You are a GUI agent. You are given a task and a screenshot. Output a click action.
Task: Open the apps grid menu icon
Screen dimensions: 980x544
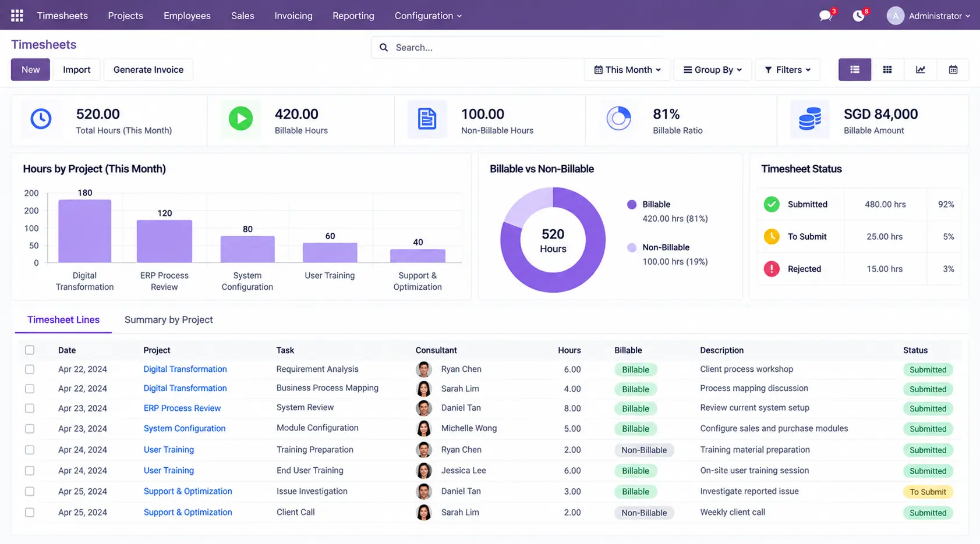[x=17, y=16]
